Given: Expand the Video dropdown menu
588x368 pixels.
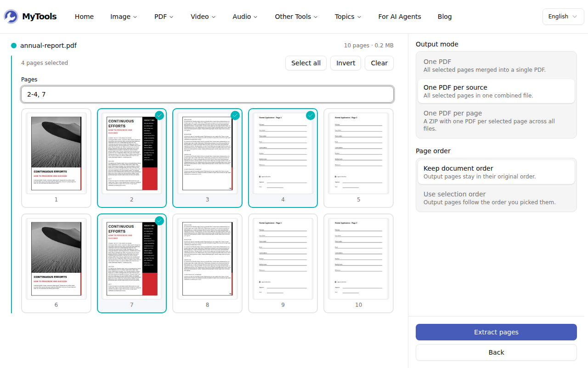Looking at the screenshot, I should pos(203,17).
